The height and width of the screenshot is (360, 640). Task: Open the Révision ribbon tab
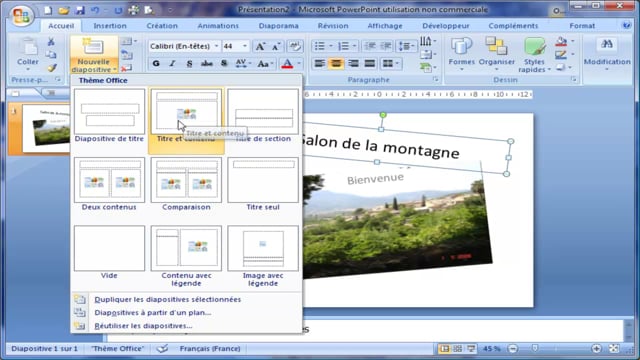333,26
